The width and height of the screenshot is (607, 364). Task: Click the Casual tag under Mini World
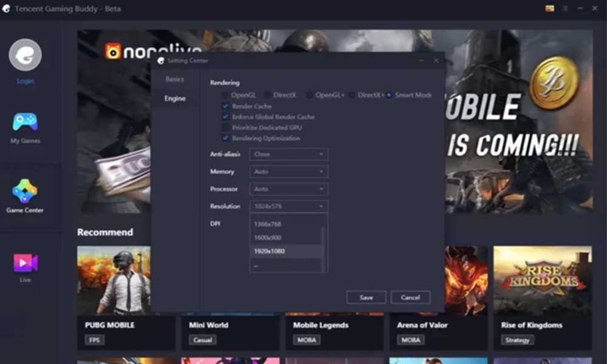(x=203, y=340)
